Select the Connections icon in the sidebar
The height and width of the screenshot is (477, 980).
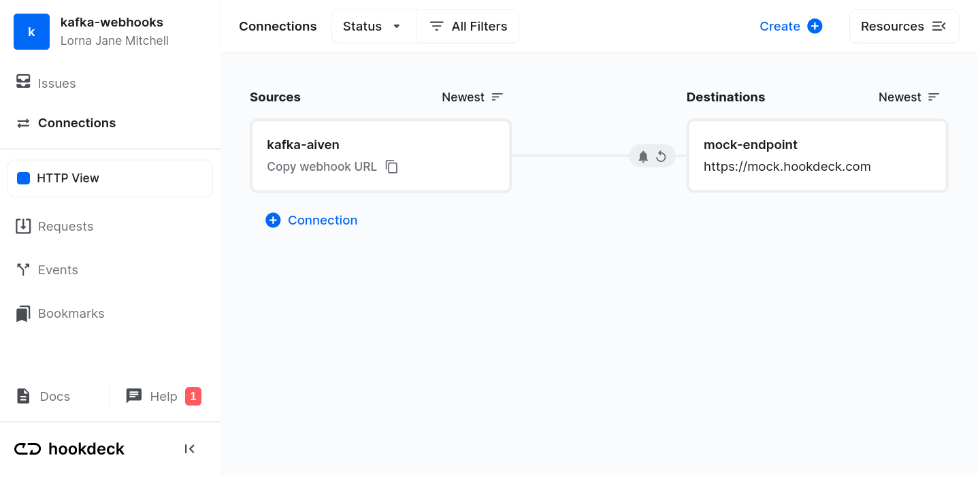point(22,123)
